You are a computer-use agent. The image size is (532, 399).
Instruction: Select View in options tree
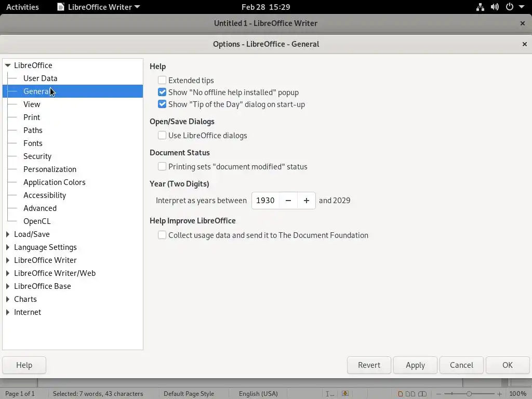32,104
